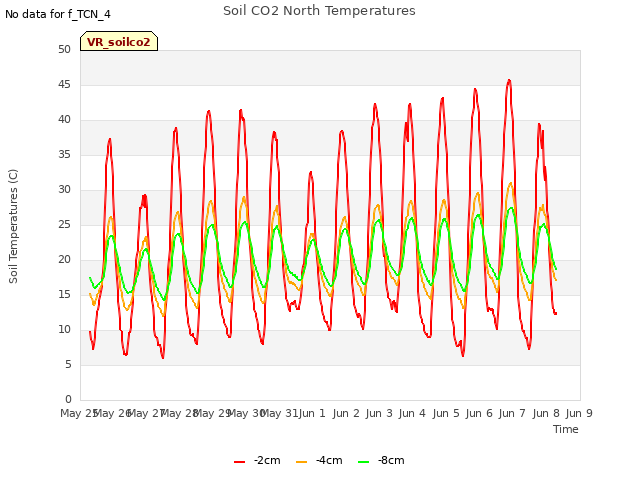Click the May 31 x-axis tick label
The image size is (640, 480).
(x=279, y=413)
